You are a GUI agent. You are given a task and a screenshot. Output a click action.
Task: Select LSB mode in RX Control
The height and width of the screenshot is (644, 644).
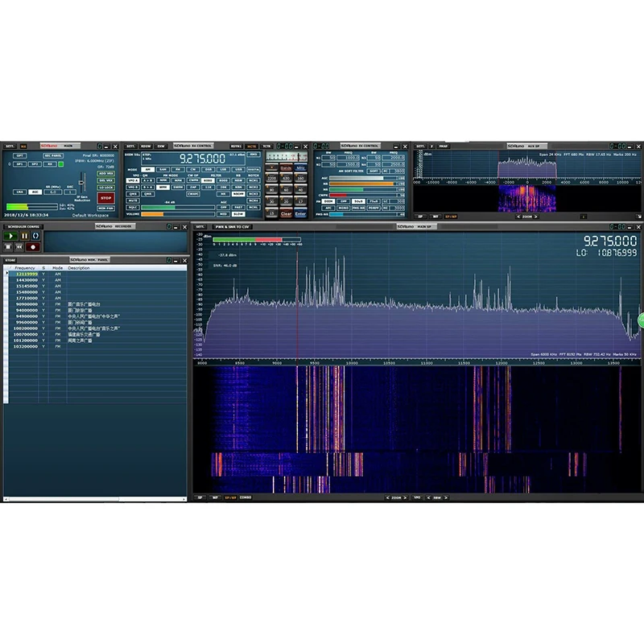coord(223,169)
